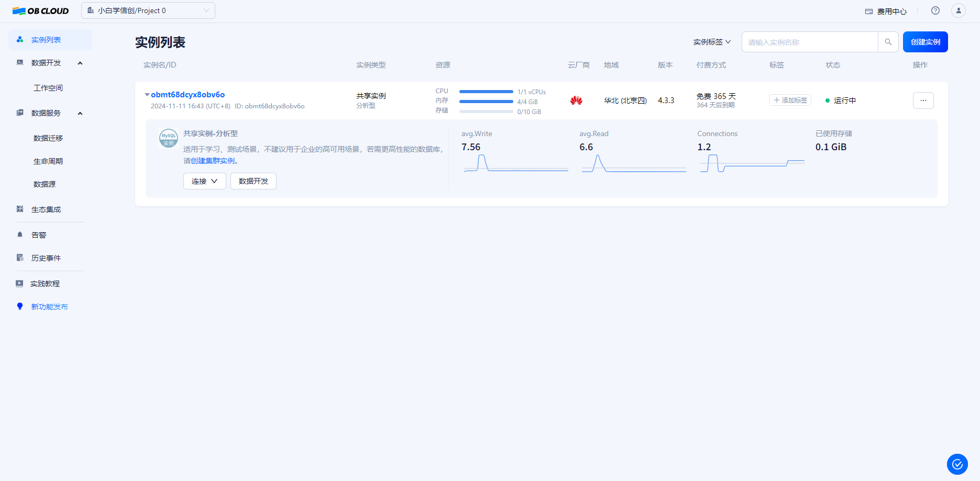Open the instance row more actions menu

pos(923,100)
